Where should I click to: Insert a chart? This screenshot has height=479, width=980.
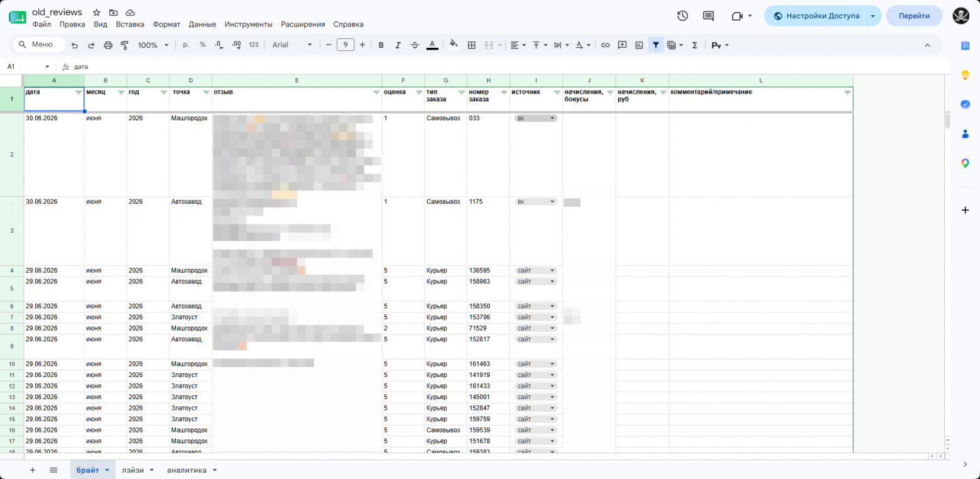coord(640,45)
